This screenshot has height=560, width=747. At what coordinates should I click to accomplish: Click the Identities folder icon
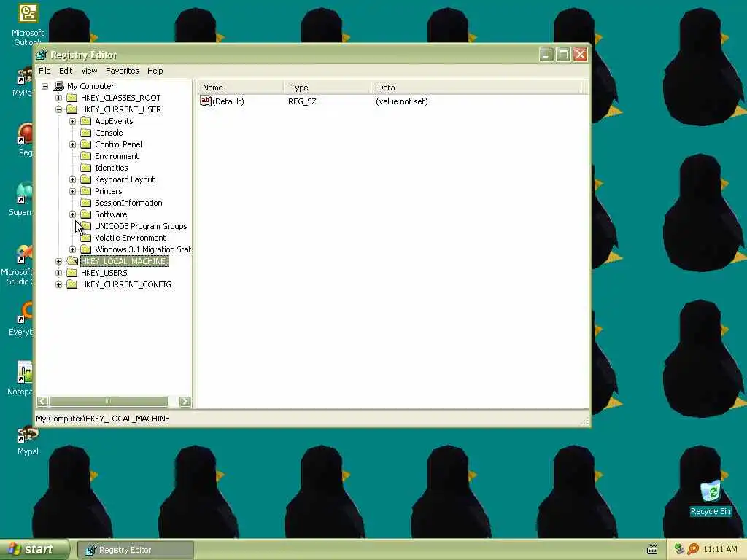[x=86, y=168]
